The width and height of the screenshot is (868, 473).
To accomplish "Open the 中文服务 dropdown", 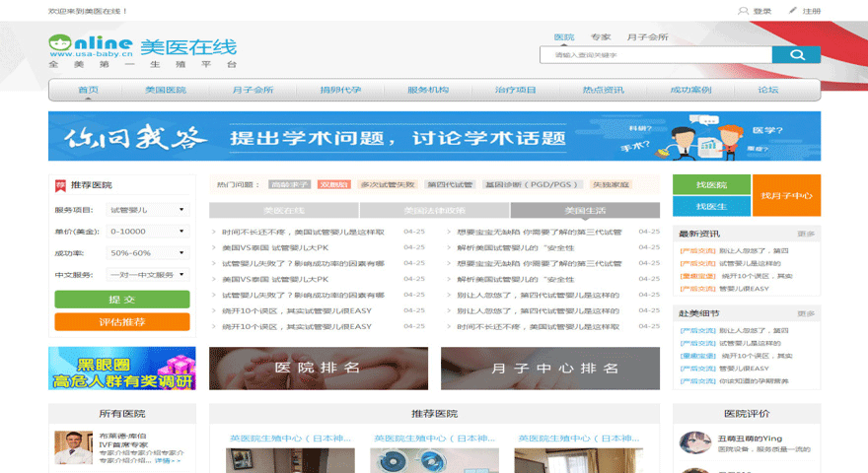I will pyautogui.click(x=148, y=274).
